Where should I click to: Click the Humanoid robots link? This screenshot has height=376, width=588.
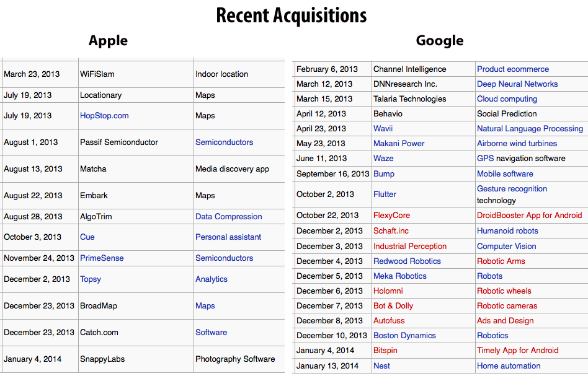[x=507, y=231]
